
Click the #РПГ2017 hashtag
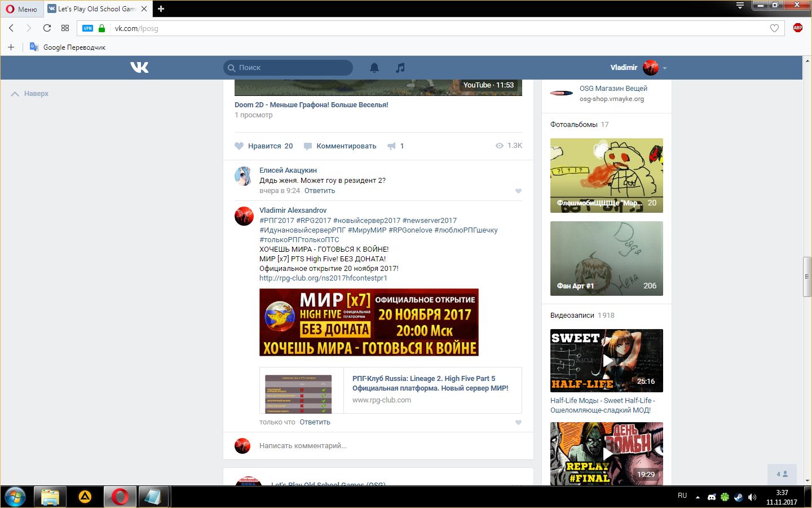point(277,220)
